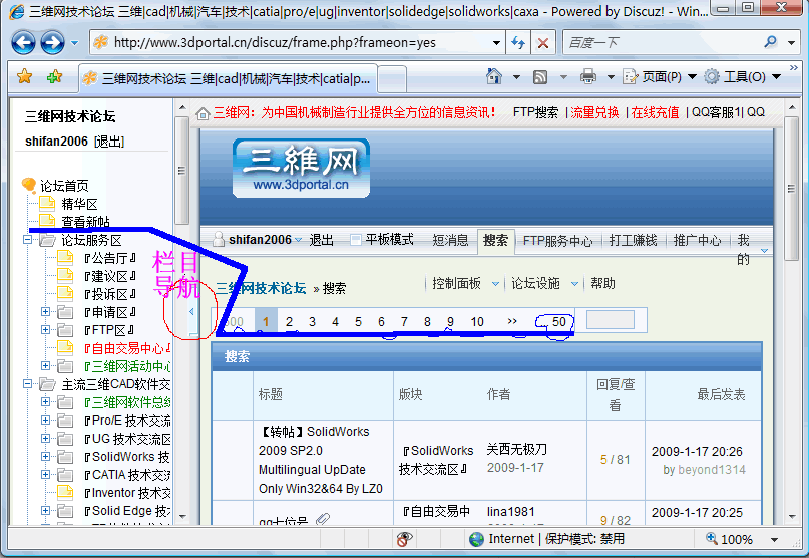Stop loading with the red X icon
809x558 pixels.
coord(542,42)
